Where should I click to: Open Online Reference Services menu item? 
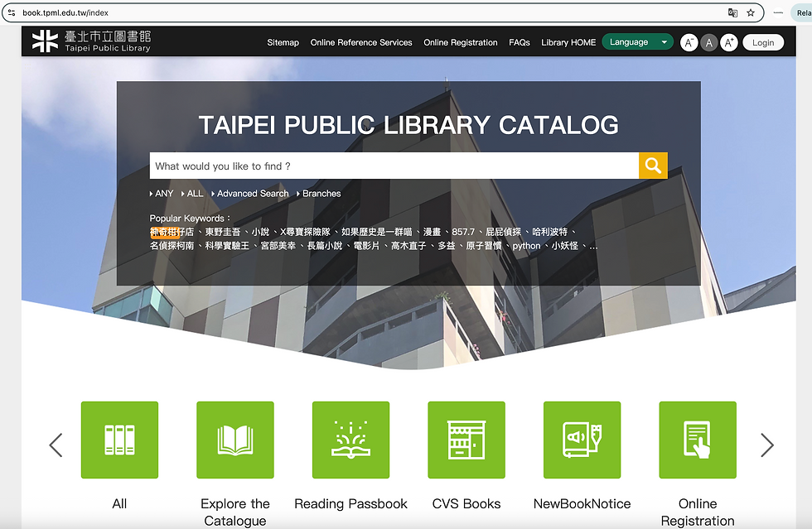tap(361, 42)
